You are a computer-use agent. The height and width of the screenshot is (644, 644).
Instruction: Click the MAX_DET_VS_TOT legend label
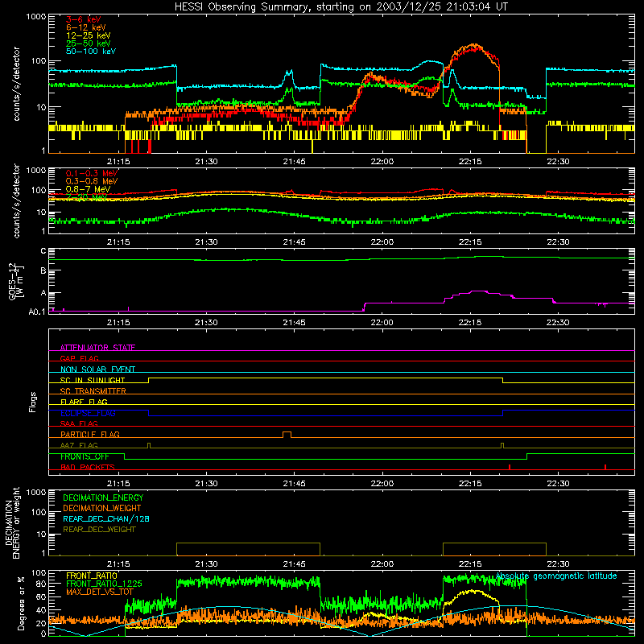point(100,592)
